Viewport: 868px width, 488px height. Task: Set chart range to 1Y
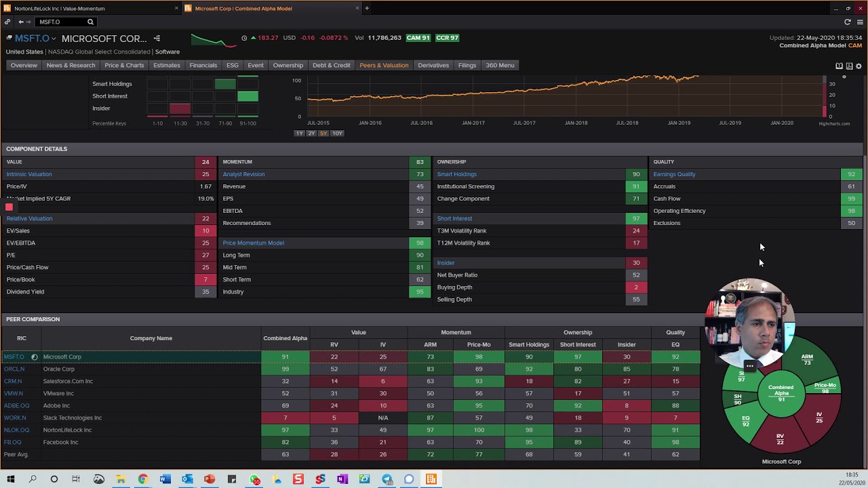point(299,134)
